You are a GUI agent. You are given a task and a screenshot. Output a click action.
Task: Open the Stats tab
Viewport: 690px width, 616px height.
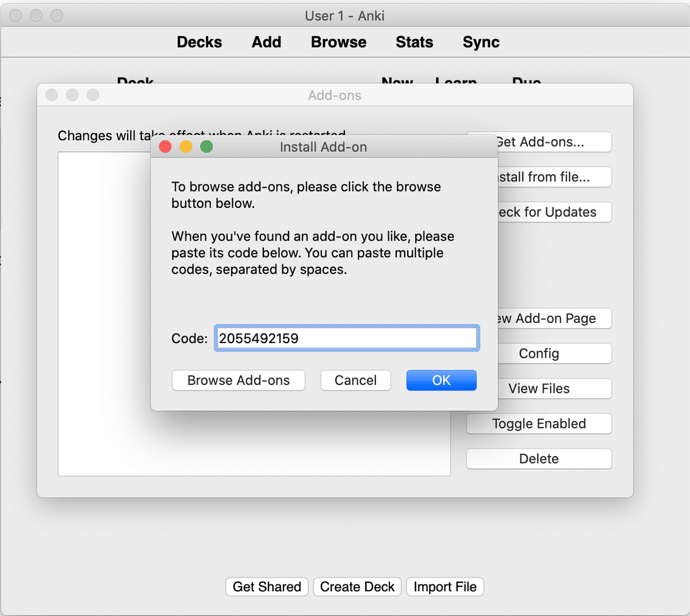coord(414,42)
